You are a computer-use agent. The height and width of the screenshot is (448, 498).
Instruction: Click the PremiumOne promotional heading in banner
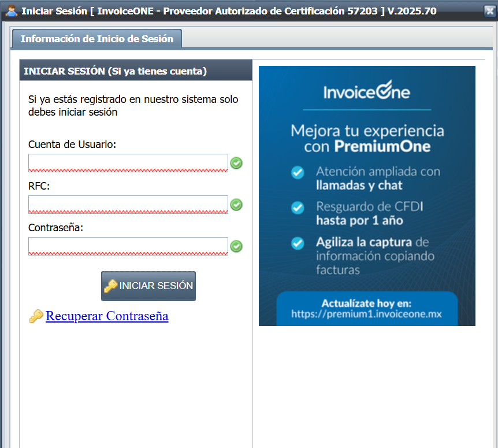367,138
